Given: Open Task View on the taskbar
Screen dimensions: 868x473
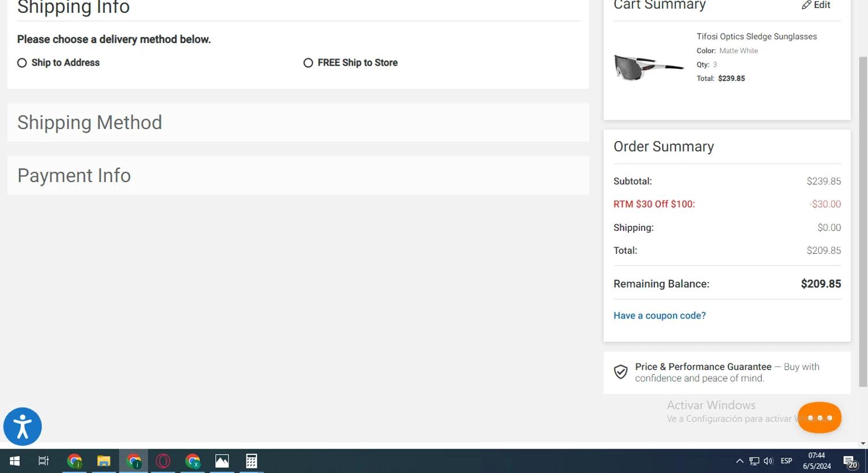Looking at the screenshot, I should tap(43, 461).
